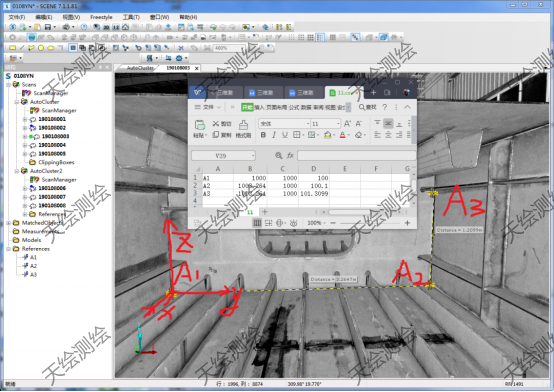Image resolution: width=554 pixels, height=392 pixels.
Task: Click the Bold formatting icon
Action: click(263, 135)
